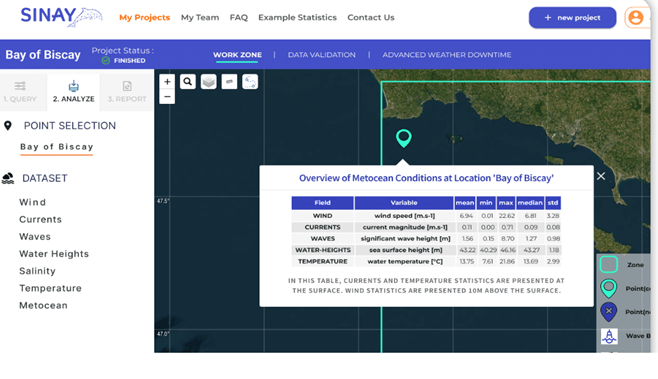Click the 47.5° latitude map label
Screen dimensions: 658x379
[163, 201]
